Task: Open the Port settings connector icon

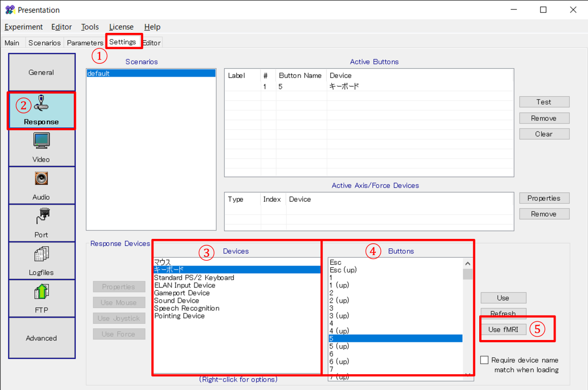Action: (x=42, y=216)
